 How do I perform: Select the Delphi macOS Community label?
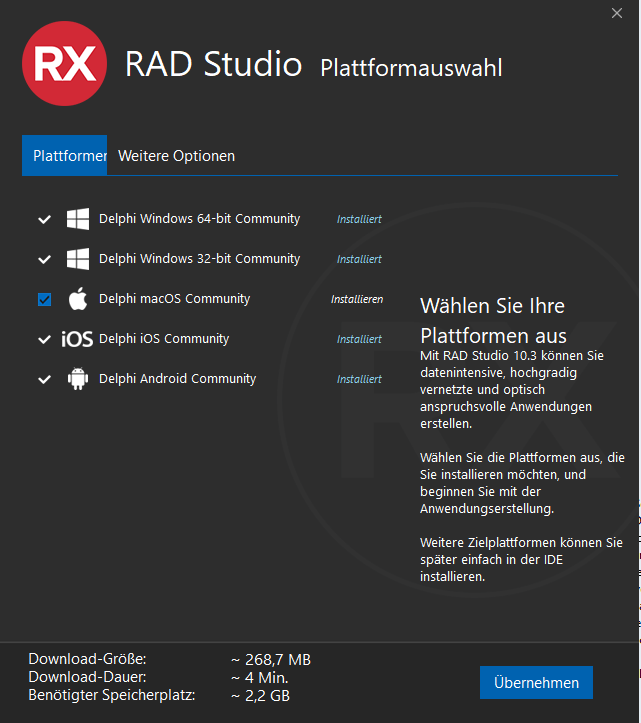coord(174,299)
